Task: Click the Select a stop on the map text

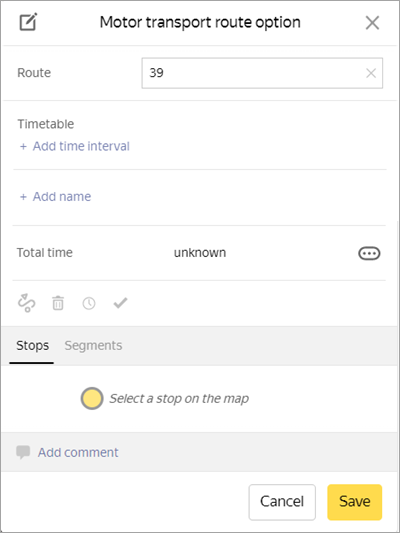Action: click(x=179, y=398)
